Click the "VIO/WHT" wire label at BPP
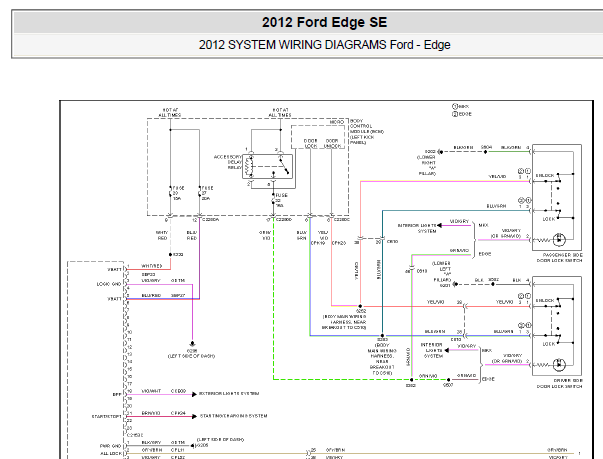Viewport: 603px width, 459px height. pos(151,391)
